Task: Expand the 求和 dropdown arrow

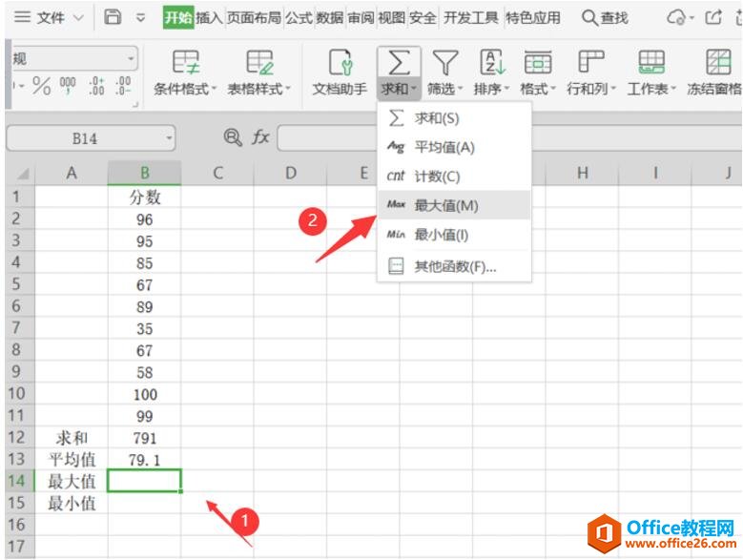Action: (414, 89)
